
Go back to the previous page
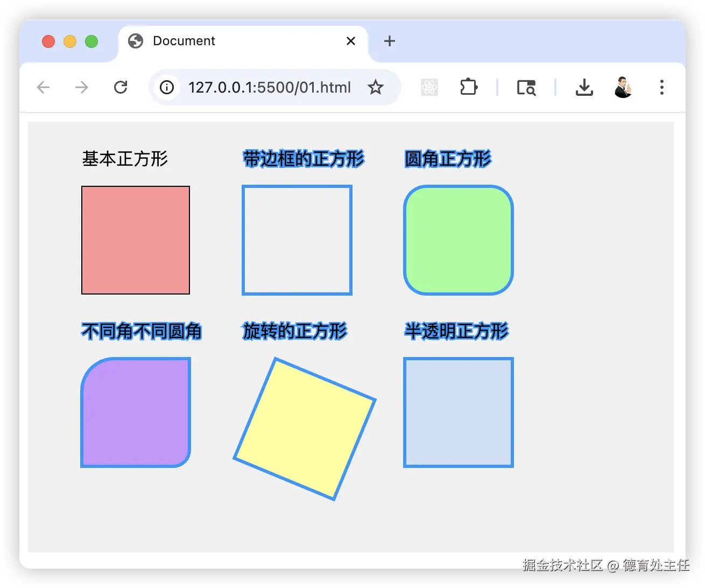click(44, 87)
